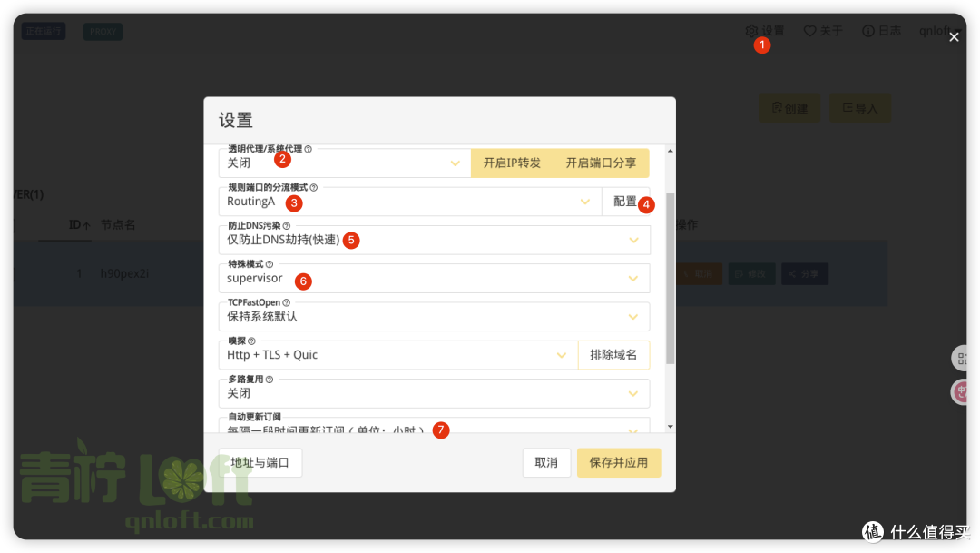The width and height of the screenshot is (980, 553).
Task: Click help icon next to 规则端口的分流模式
Action: [x=314, y=187]
